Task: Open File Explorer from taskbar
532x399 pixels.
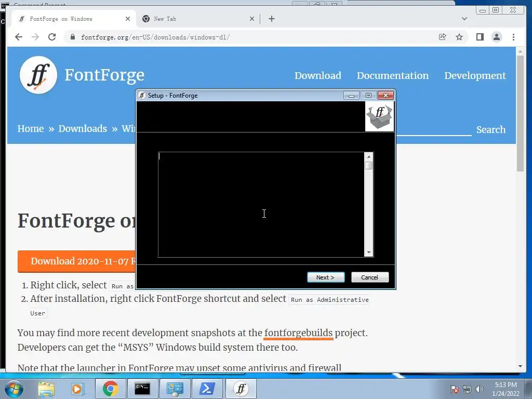Action: [x=46, y=389]
